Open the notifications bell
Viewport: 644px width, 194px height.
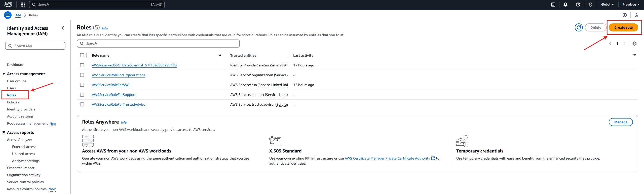point(565,5)
